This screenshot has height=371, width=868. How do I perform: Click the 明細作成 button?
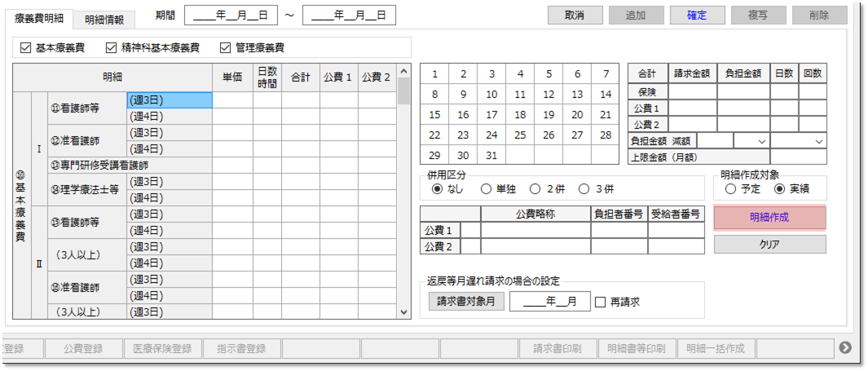click(769, 218)
